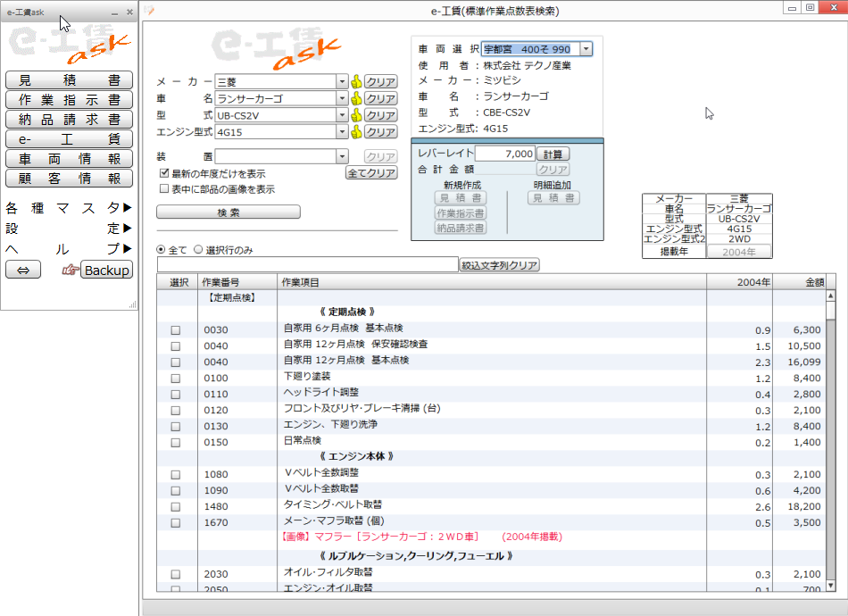Click the table's scroll-down arrow
This screenshot has width=848, height=616.
(831, 586)
